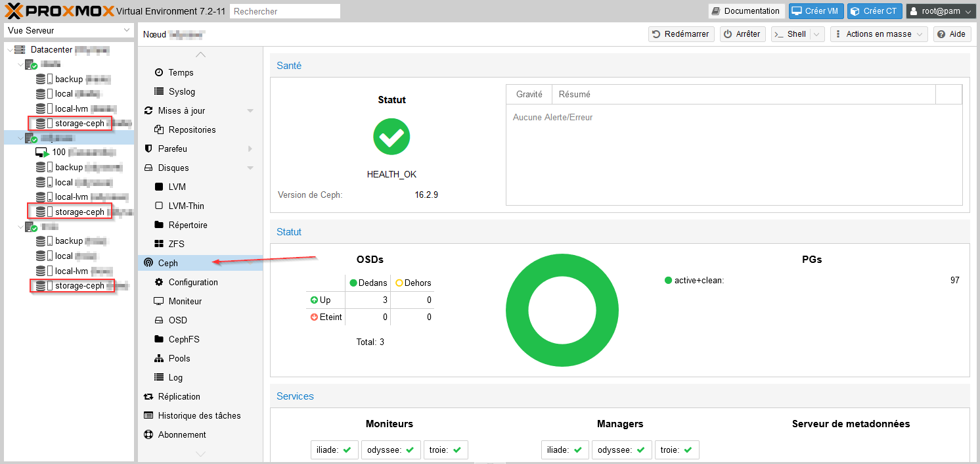Click the Abonnement support icon

[x=148, y=434]
